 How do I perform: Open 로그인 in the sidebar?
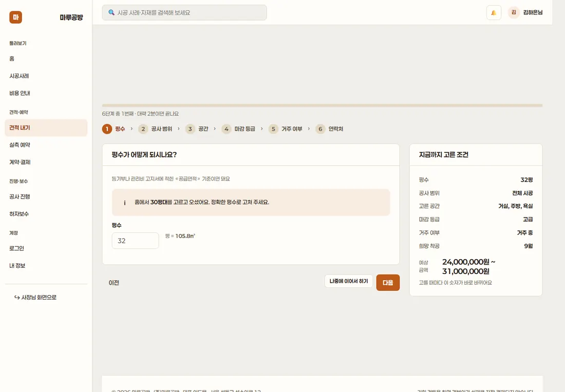tap(46, 248)
